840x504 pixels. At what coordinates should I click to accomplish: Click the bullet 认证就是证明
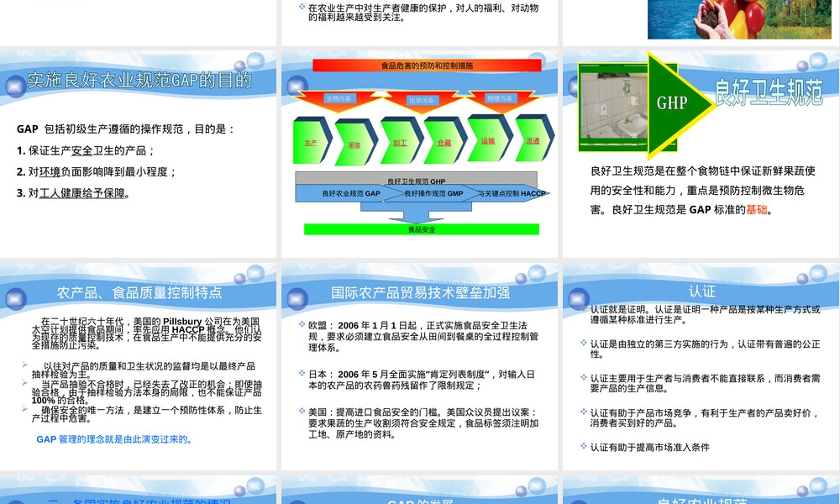[705, 314]
